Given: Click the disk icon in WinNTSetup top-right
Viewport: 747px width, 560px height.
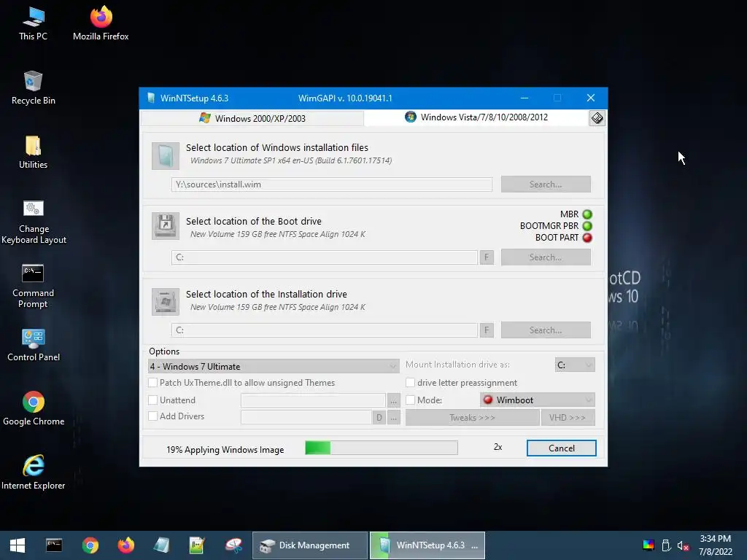Looking at the screenshot, I should [597, 117].
